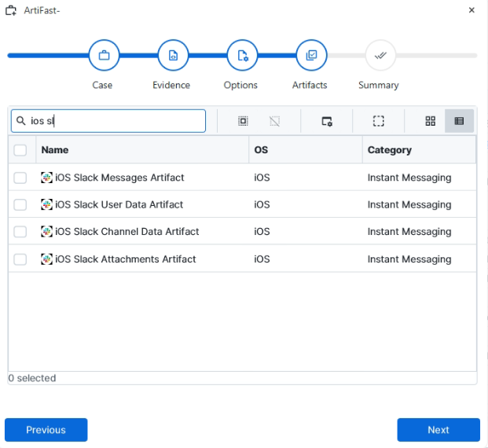The width and height of the screenshot is (488, 448).
Task: Sort by the Category column header
Action: pos(419,150)
